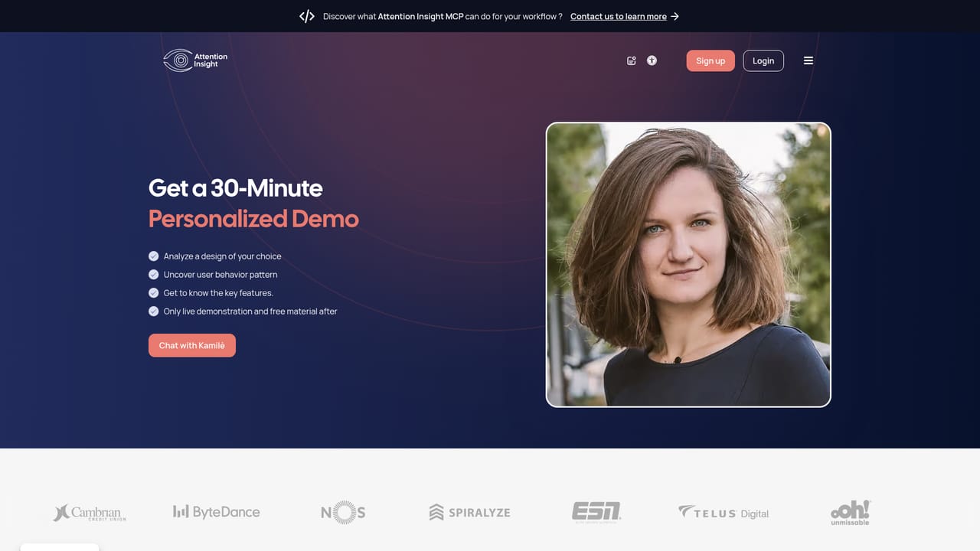Click the Cambrian Credit Union logo
980x551 pixels.
pos(90,512)
